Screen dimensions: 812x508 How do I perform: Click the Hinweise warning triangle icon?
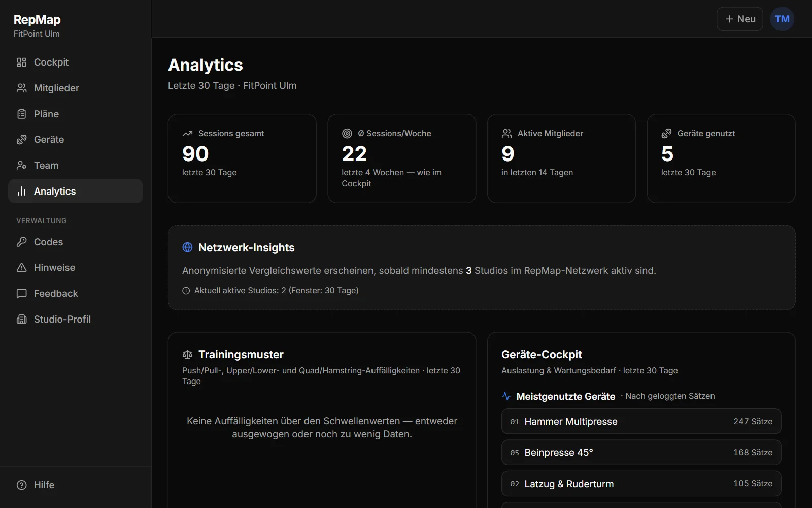click(21, 268)
